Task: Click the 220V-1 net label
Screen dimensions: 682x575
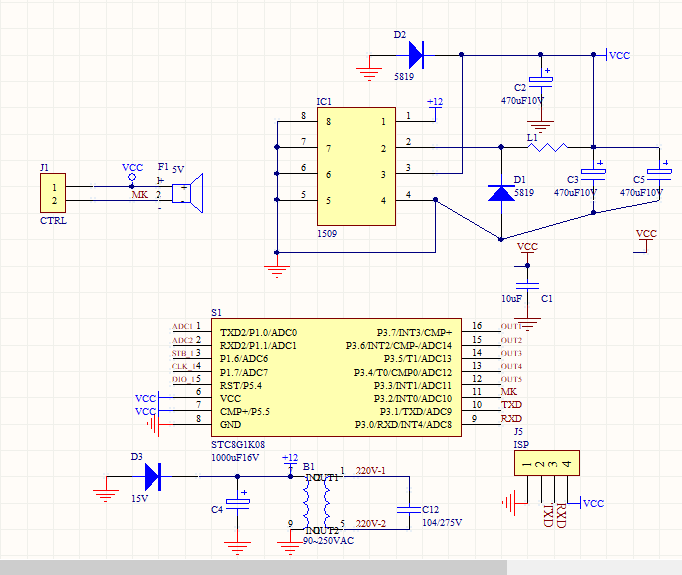Action: click(371, 471)
